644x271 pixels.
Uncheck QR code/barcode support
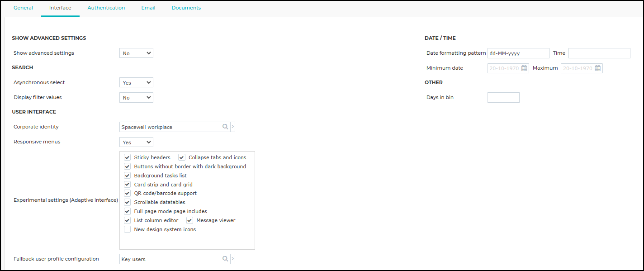128,193
